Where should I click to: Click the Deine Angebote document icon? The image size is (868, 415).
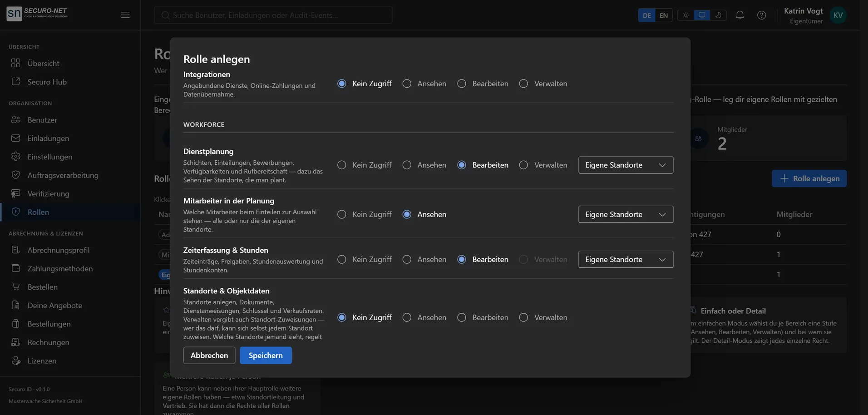pyautogui.click(x=16, y=305)
